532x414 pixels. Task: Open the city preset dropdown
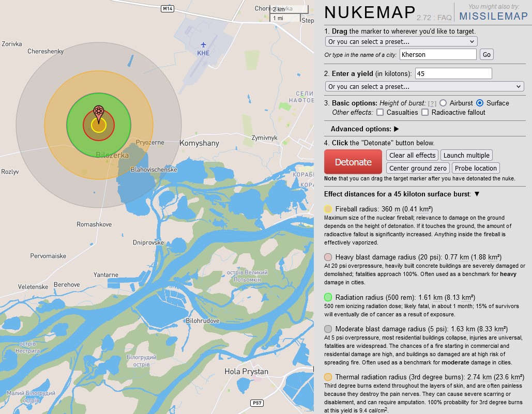(401, 41)
